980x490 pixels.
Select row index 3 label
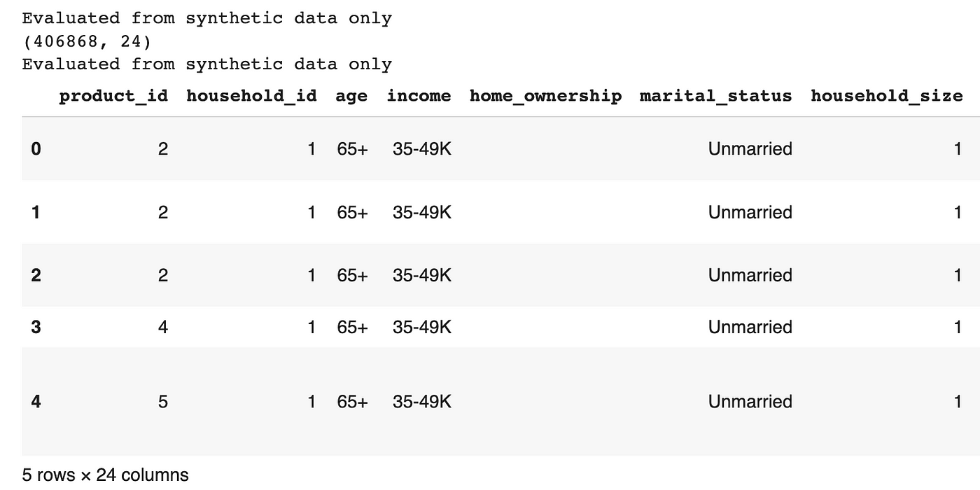36,327
